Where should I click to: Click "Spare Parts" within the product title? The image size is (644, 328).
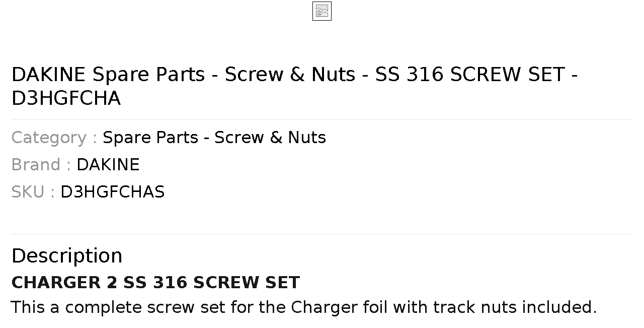click(148, 75)
